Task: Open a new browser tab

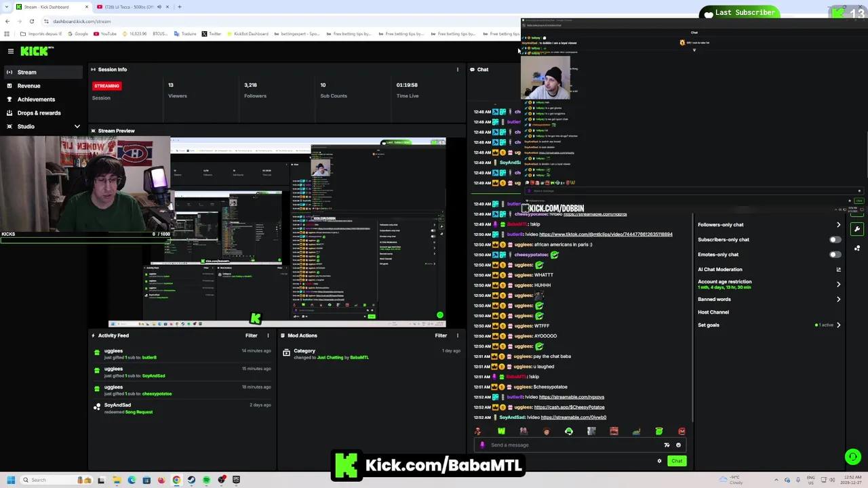Action: tap(179, 7)
